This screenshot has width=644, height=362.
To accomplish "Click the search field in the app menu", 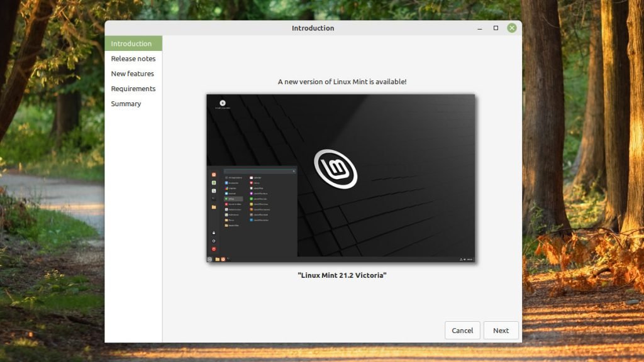I will click(258, 171).
